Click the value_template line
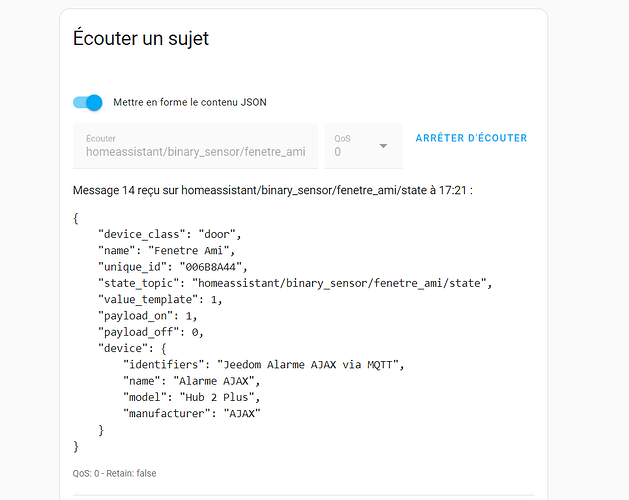 [x=160, y=299]
